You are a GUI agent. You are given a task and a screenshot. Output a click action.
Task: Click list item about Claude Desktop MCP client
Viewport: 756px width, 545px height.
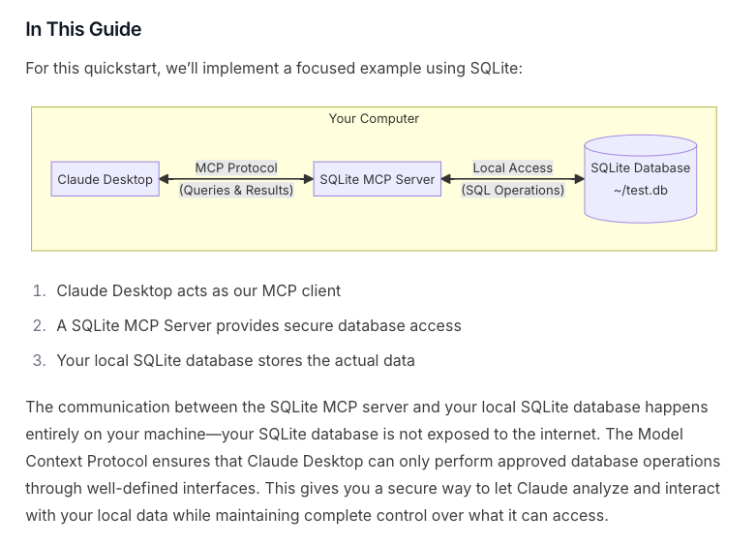coord(198,290)
